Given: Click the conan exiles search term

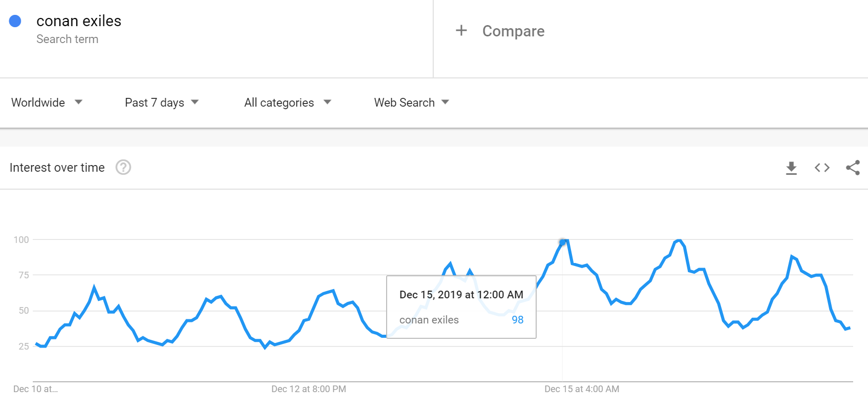Looking at the screenshot, I should point(79,21).
